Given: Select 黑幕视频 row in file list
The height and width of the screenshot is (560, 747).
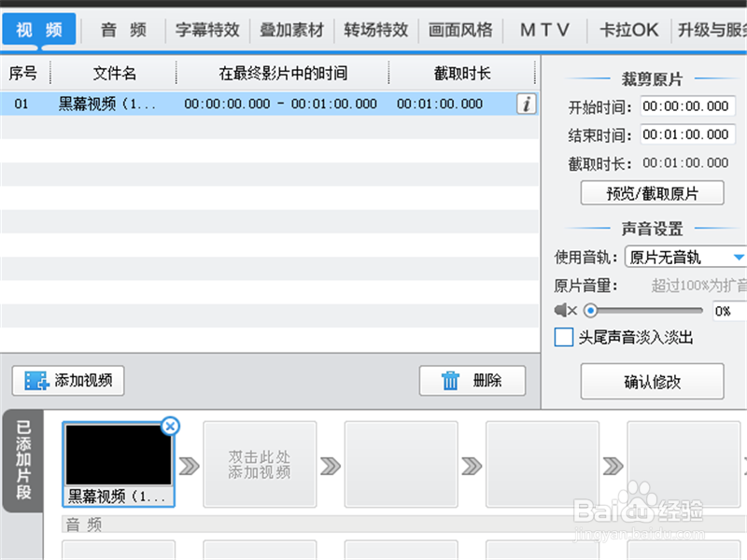Looking at the screenshot, I should 269,104.
